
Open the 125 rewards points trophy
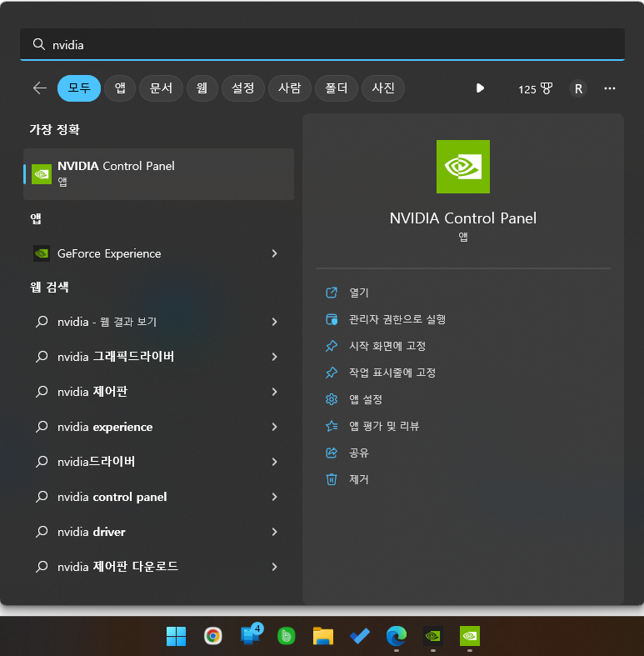click(535, 88)
